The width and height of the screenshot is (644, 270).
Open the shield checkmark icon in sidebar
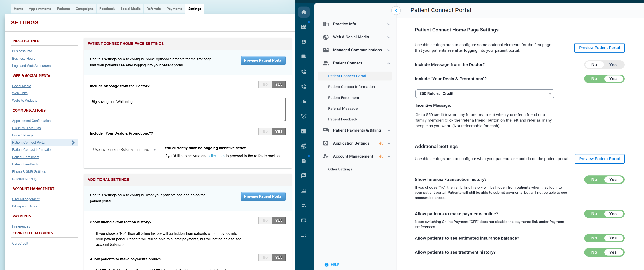304,116
